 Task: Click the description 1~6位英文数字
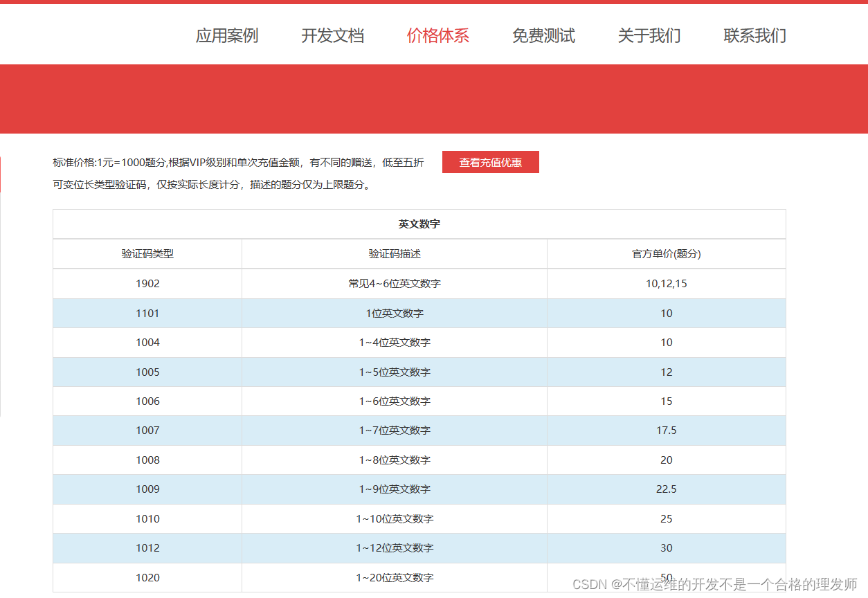tap(395, 401)
